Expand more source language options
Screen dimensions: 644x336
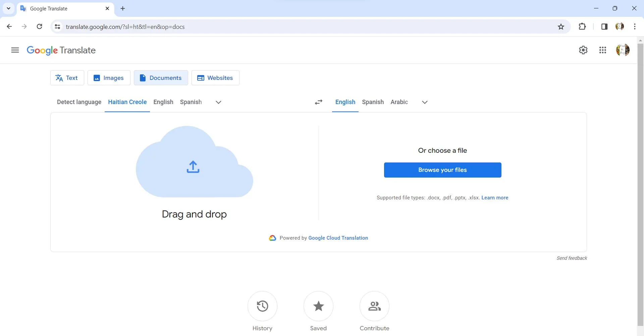(x=218, y=102)
